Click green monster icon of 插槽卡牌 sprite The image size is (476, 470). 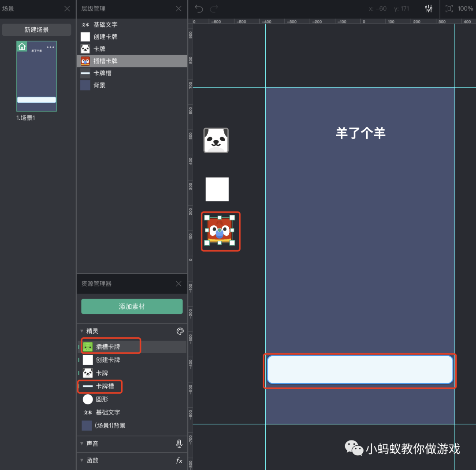point(88,347)
